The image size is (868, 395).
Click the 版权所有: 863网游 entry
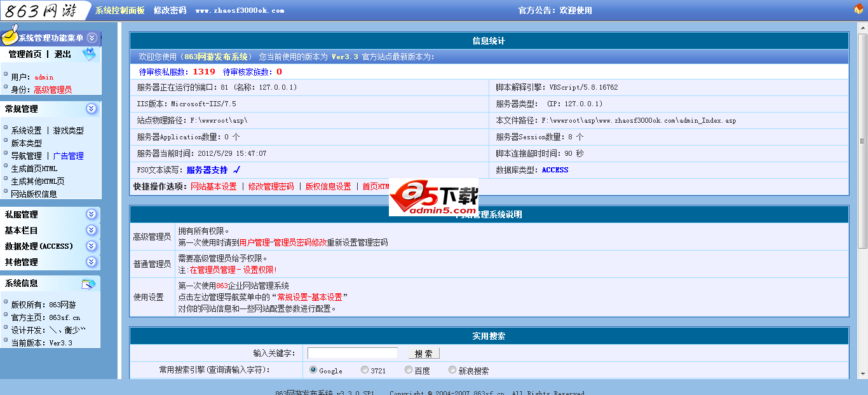(x=43, y=305)
